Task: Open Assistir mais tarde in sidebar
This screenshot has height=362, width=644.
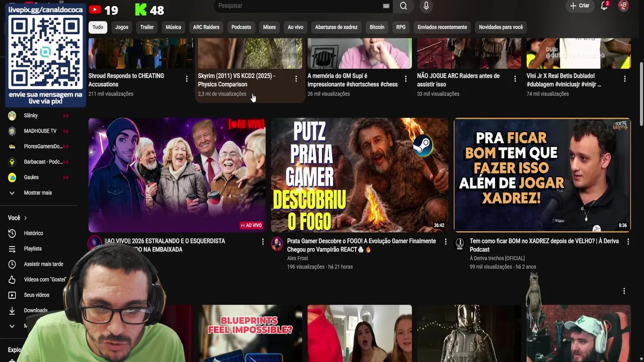Action: pyautogui.click(x=43, y=264)
